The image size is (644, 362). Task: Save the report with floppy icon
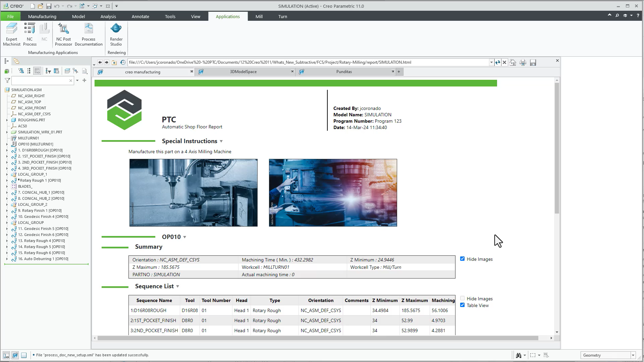tap(533, 62)
